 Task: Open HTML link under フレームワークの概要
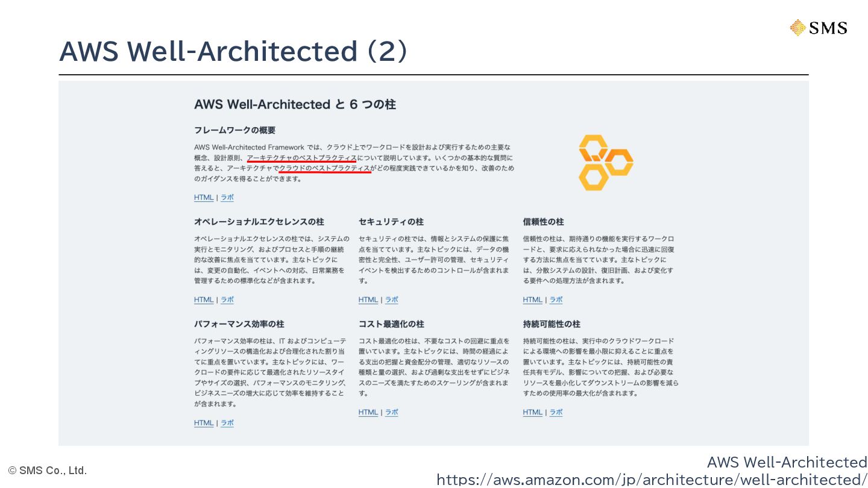[204, 198]
